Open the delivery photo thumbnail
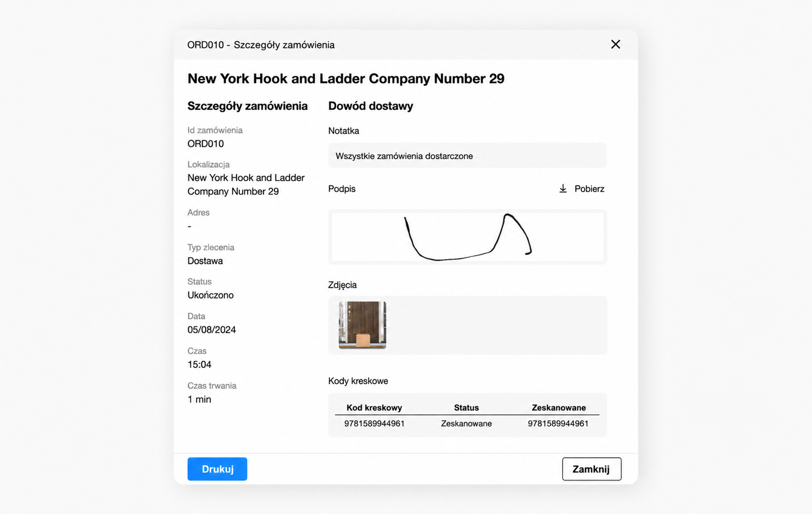Screen dimensions: 812x514 (x=362, y=325)
